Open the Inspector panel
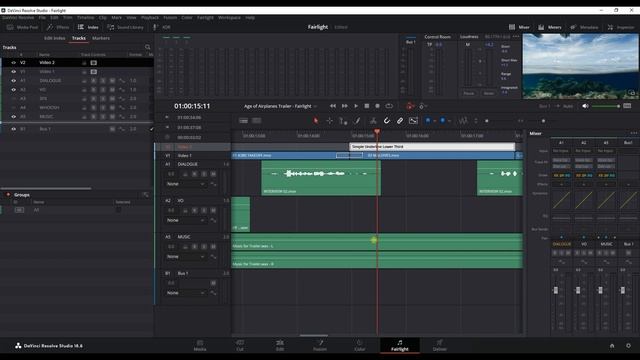 (621, 27)
